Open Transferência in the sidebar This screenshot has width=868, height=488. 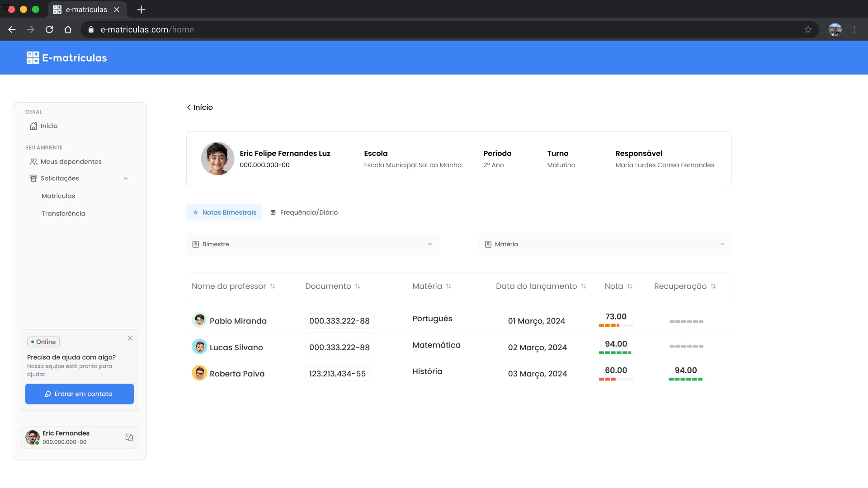pyautogui.click(x=63, y=214)
